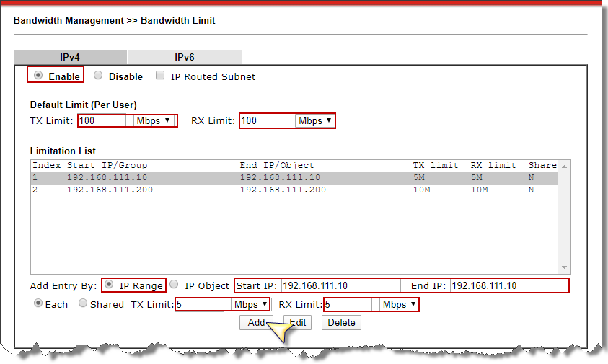Choose the IP Object entry option

tap(174, 285)
